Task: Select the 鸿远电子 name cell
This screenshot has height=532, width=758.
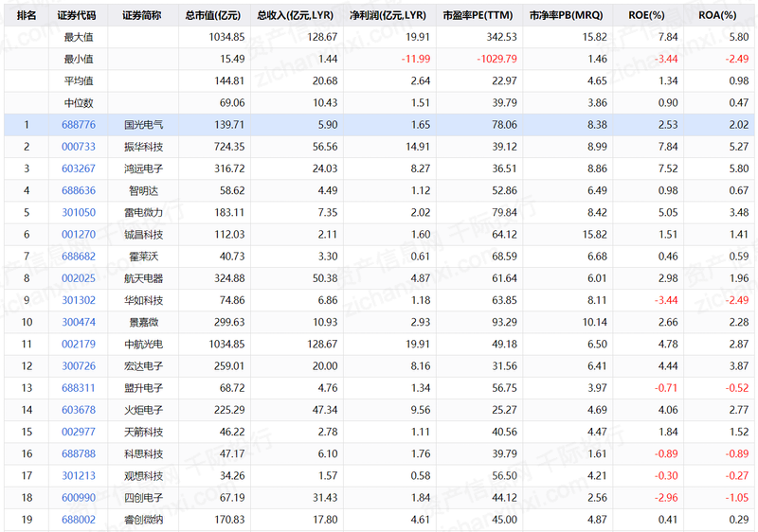Action: 143,168
